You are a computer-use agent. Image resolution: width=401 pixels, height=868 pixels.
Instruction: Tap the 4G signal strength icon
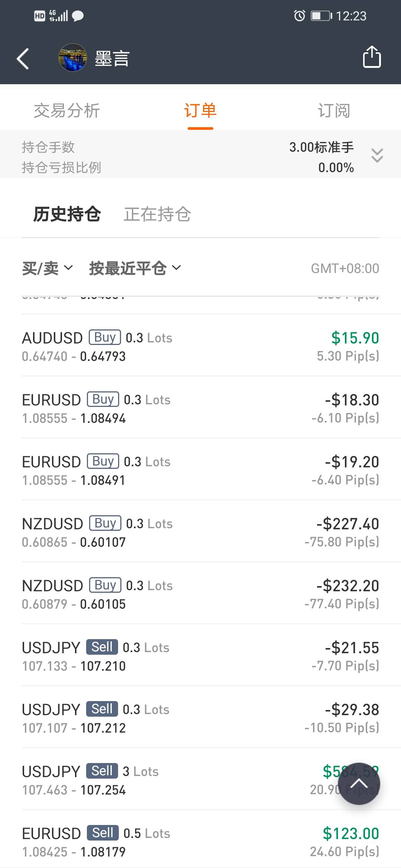[58, 16]
